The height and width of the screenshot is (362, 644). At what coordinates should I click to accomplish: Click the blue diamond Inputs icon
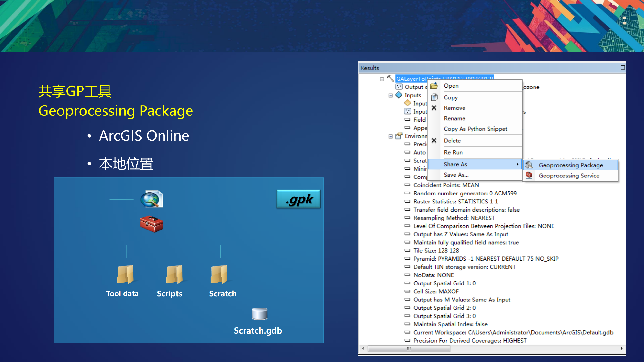[x=399, y=95]
